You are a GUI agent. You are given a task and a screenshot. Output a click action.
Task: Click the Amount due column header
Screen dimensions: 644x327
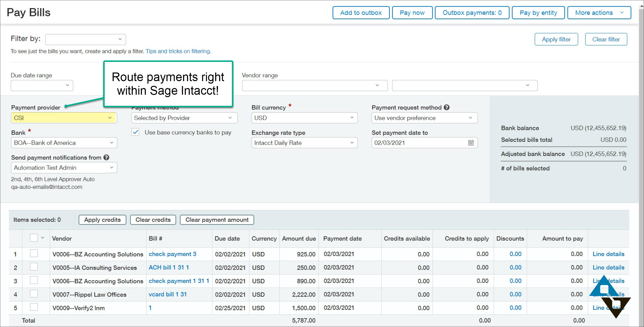tap(299, 238)
